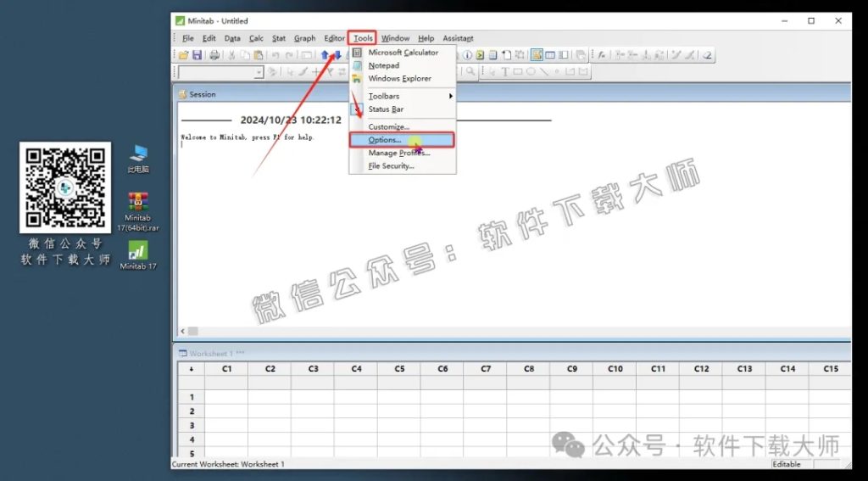Select the Line drawing tool
Viewport: 868px width, 481px height.
coord(544,71)
